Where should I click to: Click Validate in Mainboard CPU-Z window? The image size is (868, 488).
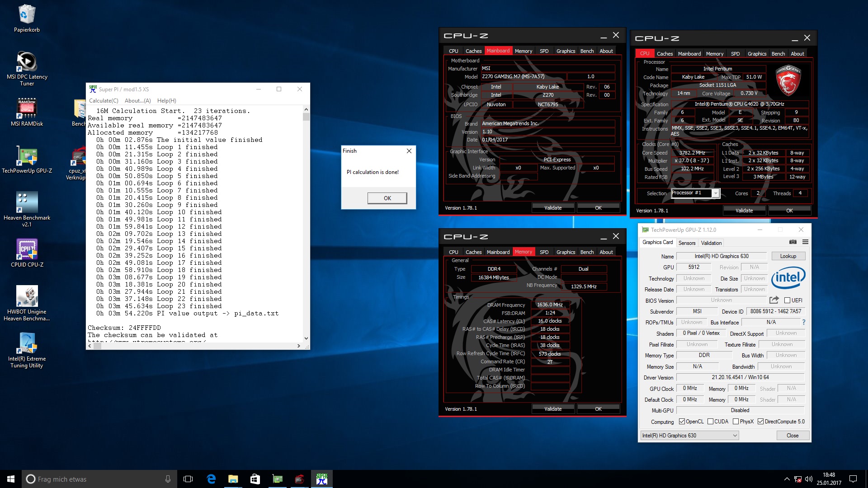coord(553,208)
